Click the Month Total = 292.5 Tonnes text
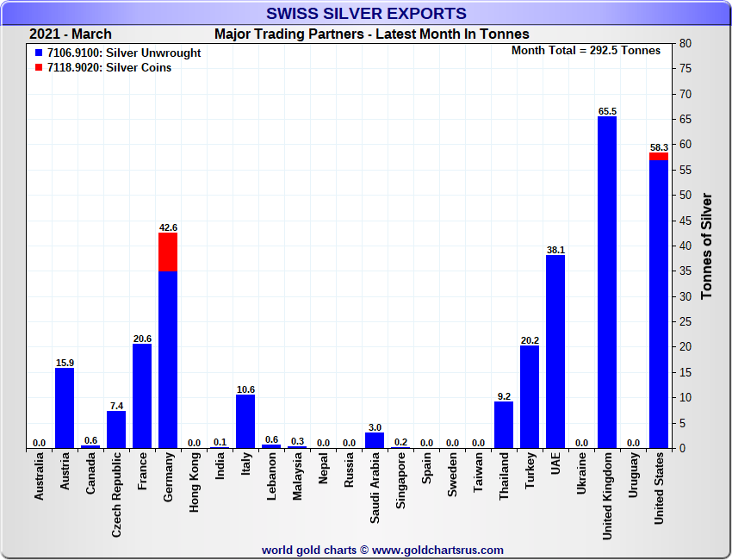The image size is (732, 560). tap(586, 51)
